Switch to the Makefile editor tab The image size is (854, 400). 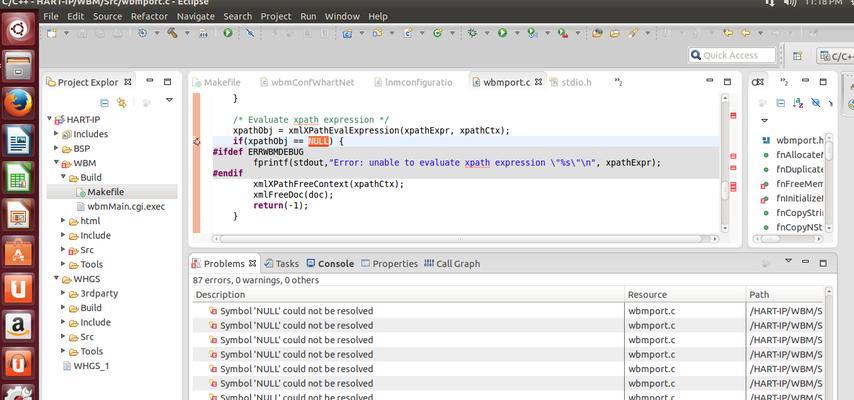(216, 82)
